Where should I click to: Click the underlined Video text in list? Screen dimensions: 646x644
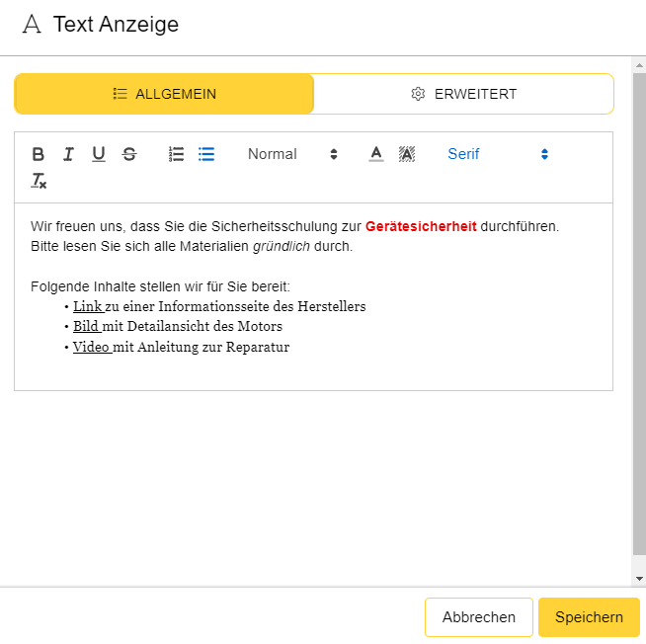91,347
